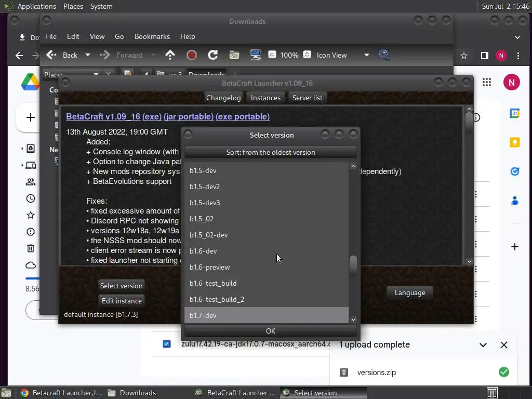The image size is (532, 399).
Task: Select b1.6-test_build_2 entry
Action: point(267,300)
